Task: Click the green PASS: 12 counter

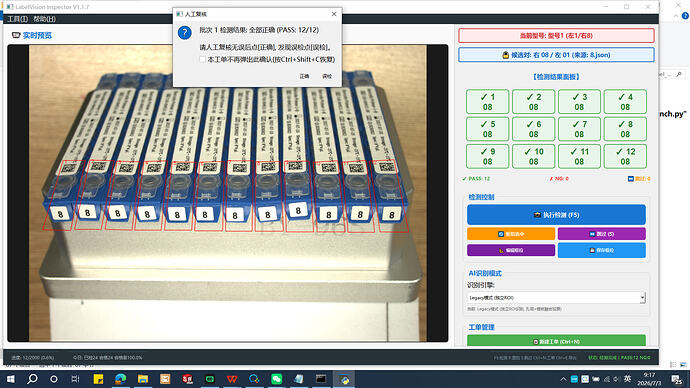Action: [476, 179]
